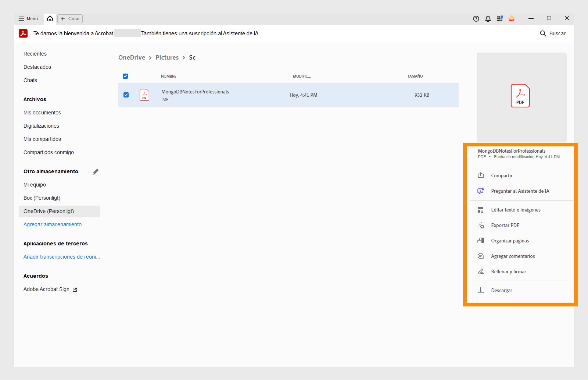Select 'Rellenar y firmar' in the right panel

tap(508, 271)
